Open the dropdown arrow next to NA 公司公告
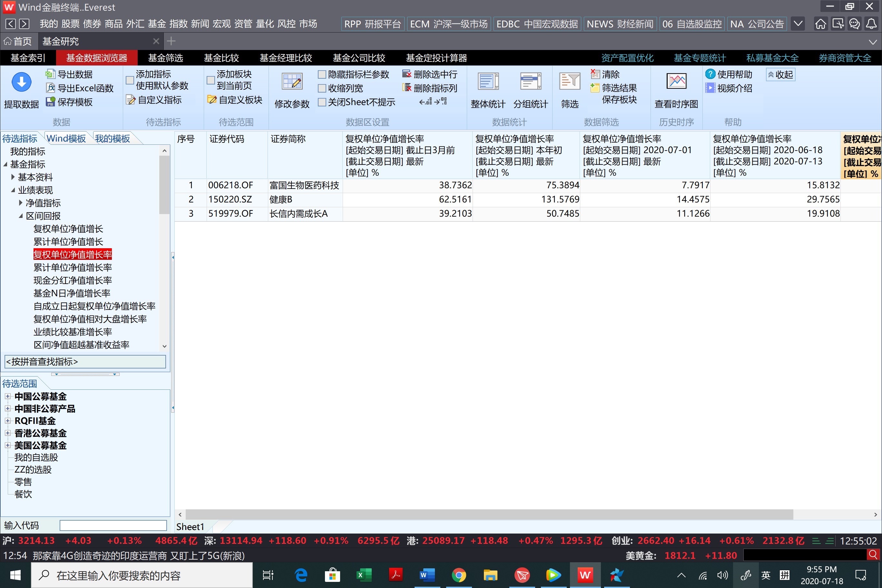 pos(798,24)
